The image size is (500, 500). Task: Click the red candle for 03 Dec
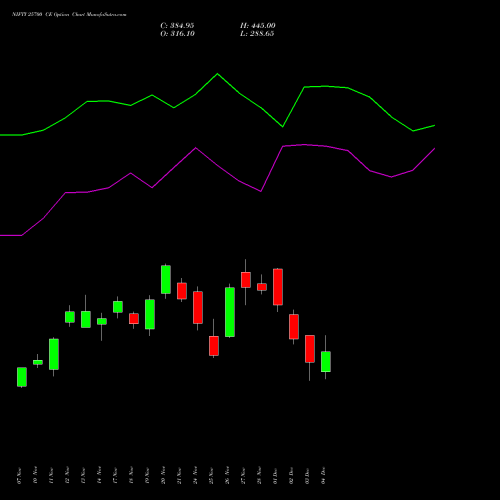click(x=310, y=349)
